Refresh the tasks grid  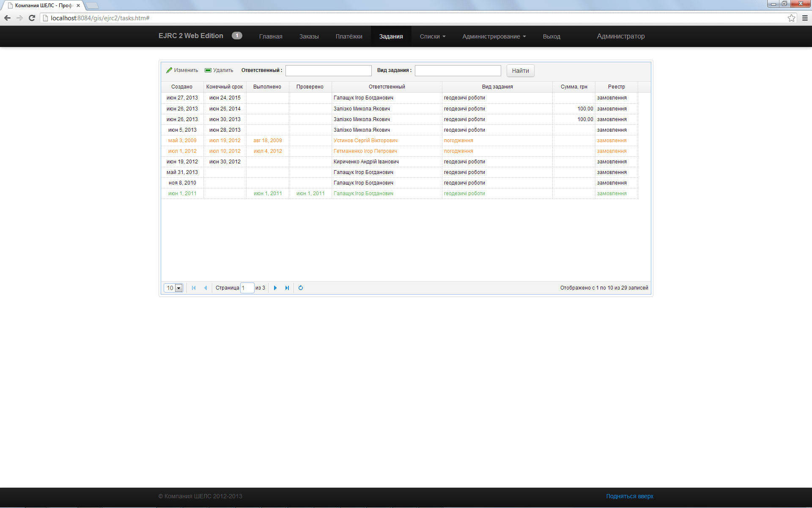click(x=301, y=288)
